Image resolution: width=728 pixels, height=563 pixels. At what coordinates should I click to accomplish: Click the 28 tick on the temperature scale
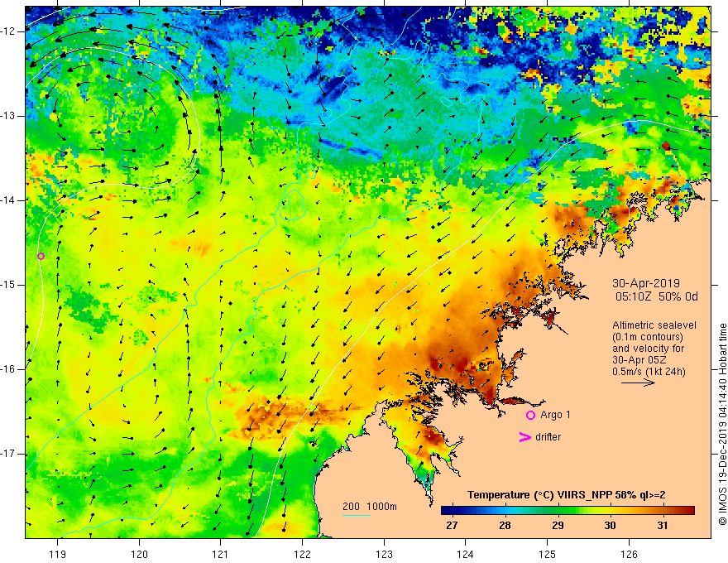pyautogui.click(x=505, y=526)
